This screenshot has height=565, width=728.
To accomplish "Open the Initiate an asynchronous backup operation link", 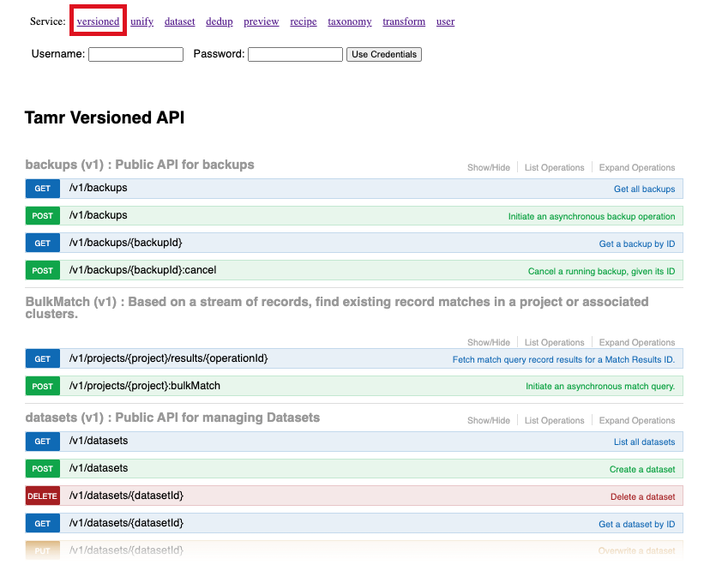I will tap(592, 216).
